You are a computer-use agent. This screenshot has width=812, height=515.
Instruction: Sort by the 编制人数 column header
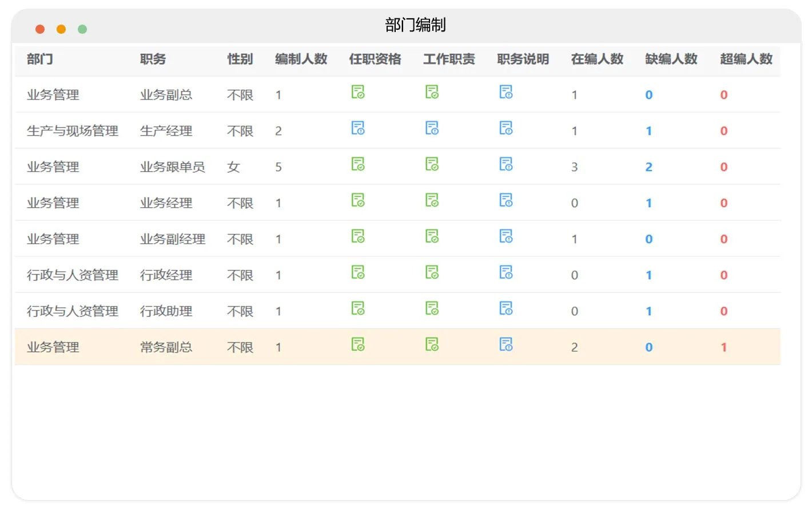(301, 59)
